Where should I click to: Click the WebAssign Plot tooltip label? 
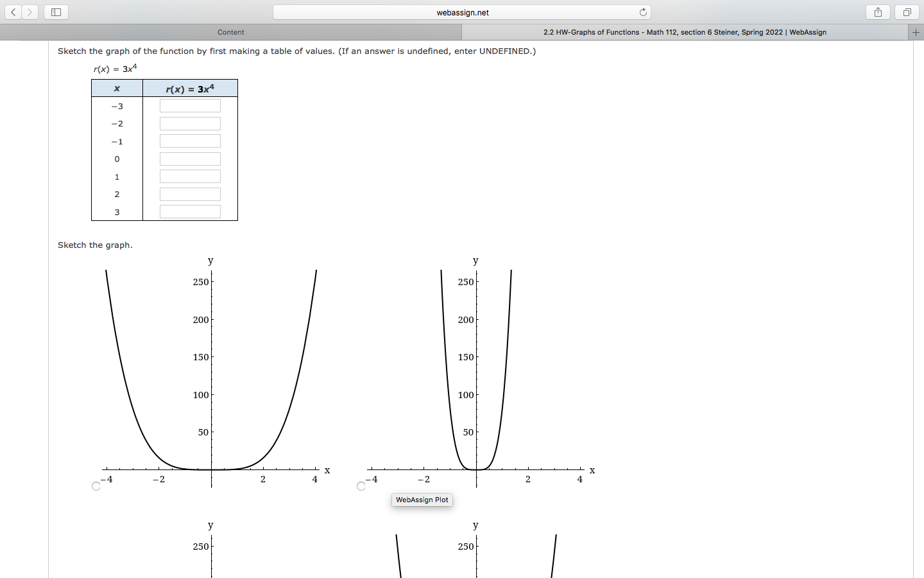click(422, 500)
